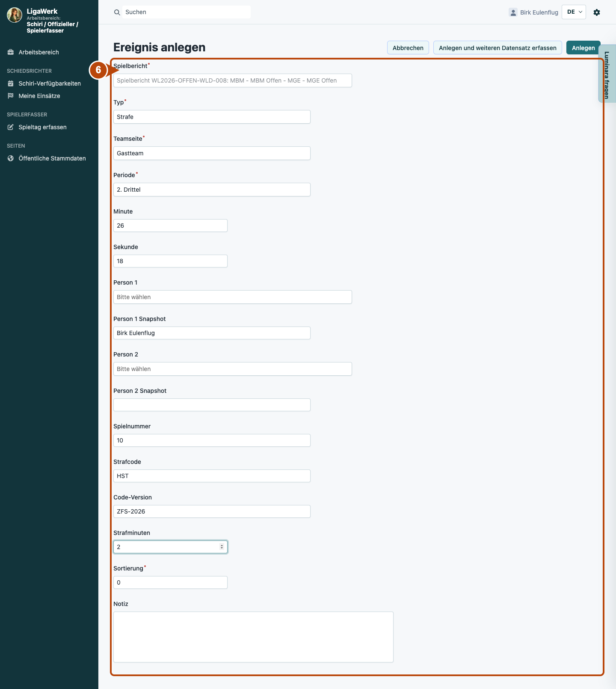
Task: Click inside the Notiz text area
Action: click(253, 637)
